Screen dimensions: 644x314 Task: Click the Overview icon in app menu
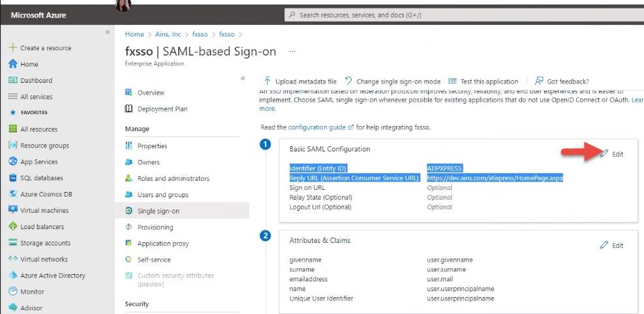[x=129, y=93]
